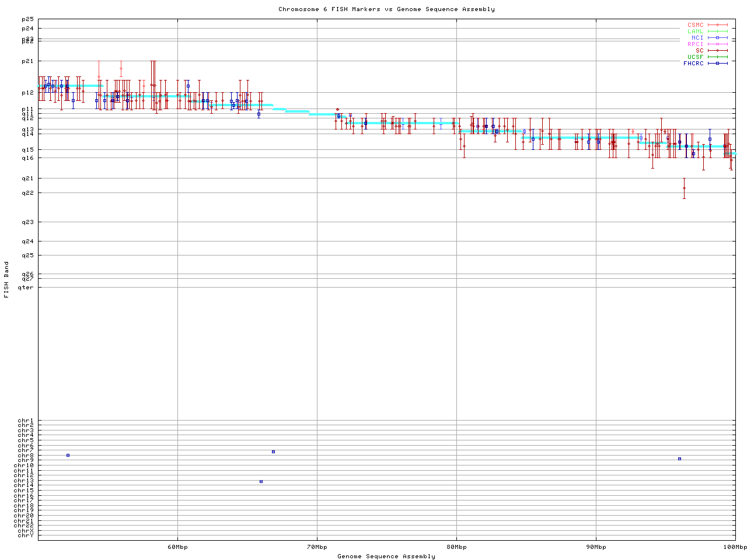Select the p21 y-axis band label
The height and width of the screenshot is (560, 747).
click(x=27, y=61)
